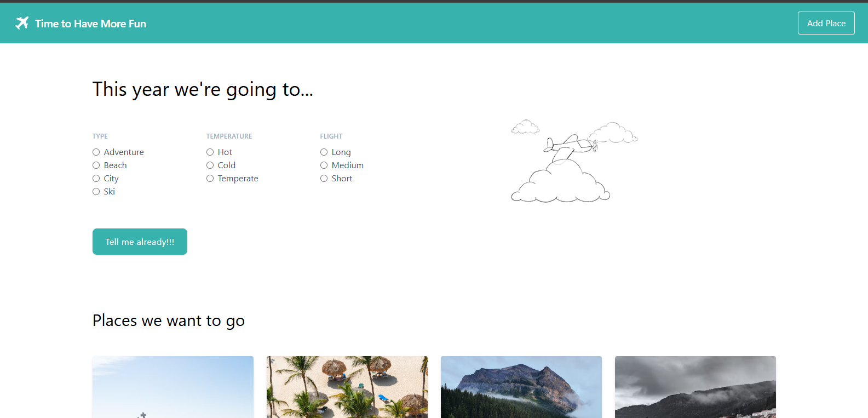
Task: Select Temperate under Temperature
Action: point(210,179)
